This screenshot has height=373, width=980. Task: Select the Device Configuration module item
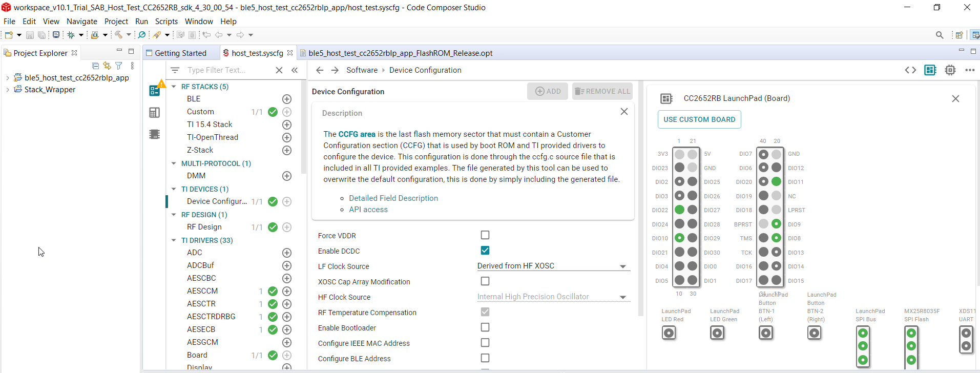pyautogui.click(x=217, y=201)
